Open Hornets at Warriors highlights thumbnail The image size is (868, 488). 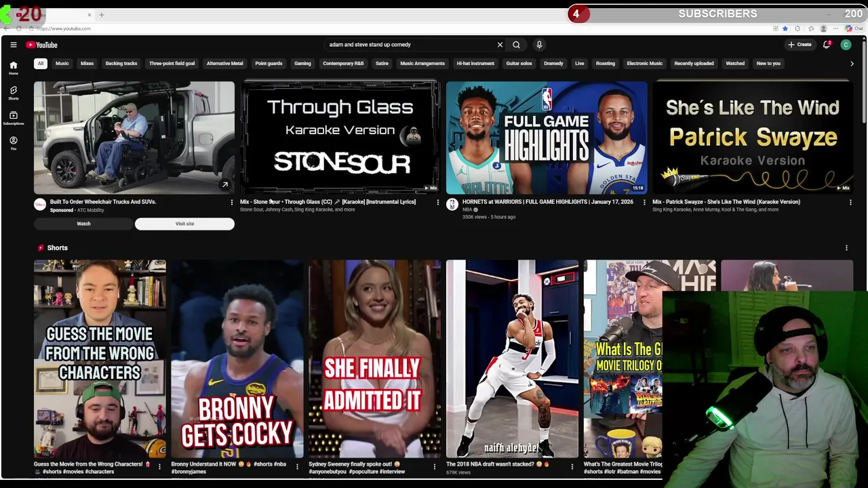pyautogui.click(x=547, y=138)
